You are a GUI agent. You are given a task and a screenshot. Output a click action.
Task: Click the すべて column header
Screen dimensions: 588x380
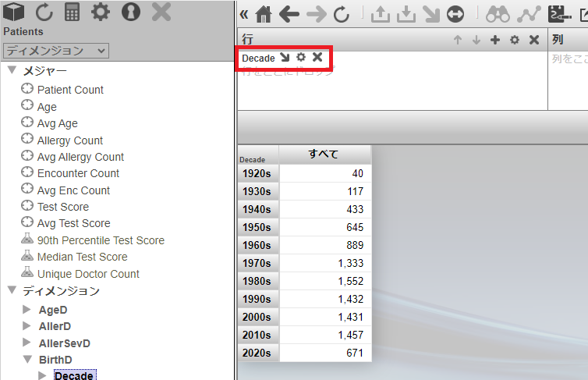click(x=324, y=154)
